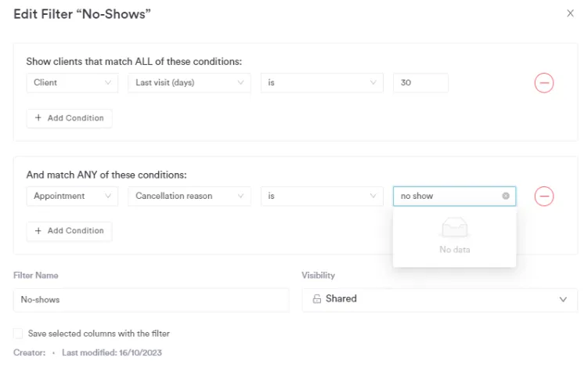The width and height of the screenshot is (588, 379).
Task: Click the value field containing 30
Action: [420, 83]
